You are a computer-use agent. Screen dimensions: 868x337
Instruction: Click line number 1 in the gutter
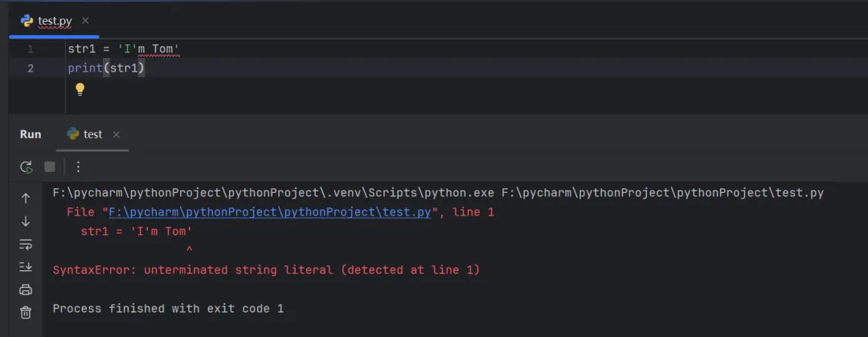(x=31, y=50)
